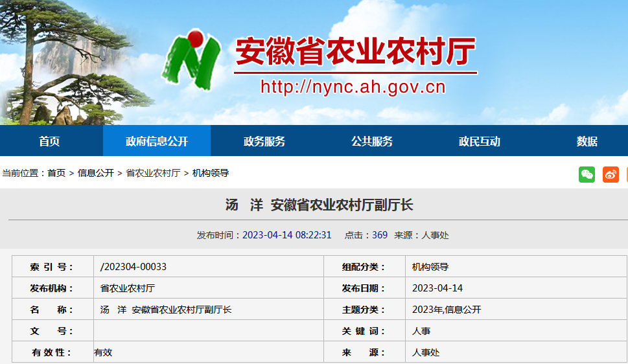Click the 发布日期 label cell
628x364 pixels.
[x=364, y=288]
